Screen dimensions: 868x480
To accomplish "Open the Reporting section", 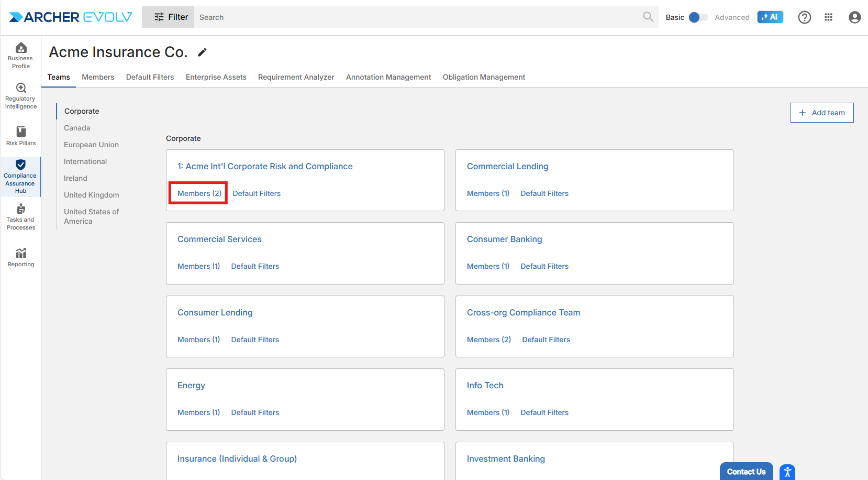I will click(21, 257).
